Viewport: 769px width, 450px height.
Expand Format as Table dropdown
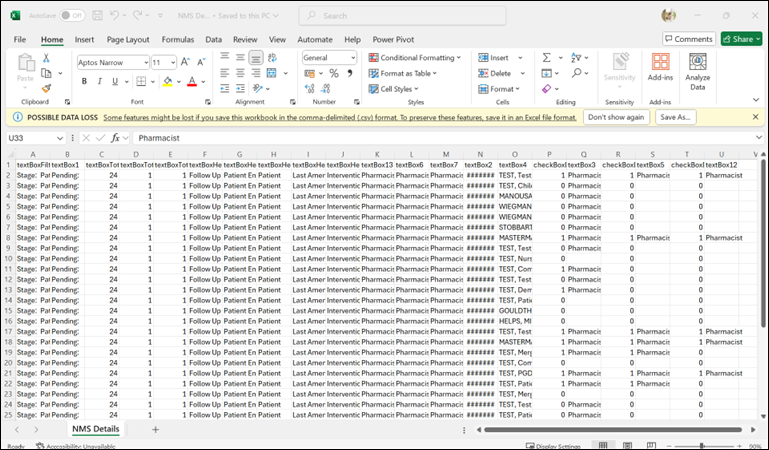(435, 74)
